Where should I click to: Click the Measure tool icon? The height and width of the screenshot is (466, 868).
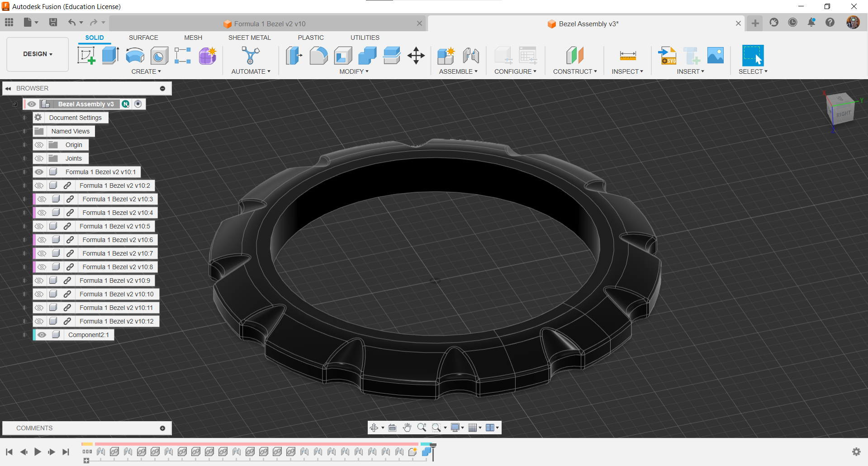(627, 56)
